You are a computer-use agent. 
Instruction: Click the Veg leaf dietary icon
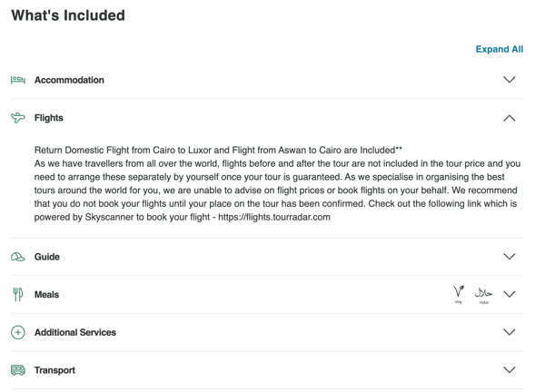[459, 294]
